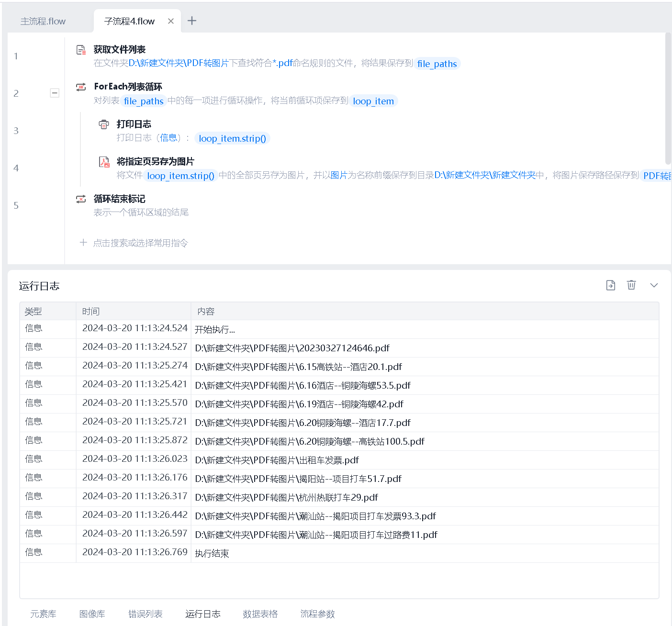The image size is (672, 626).
Task: Close the 子流程4.flow tab
Action: tap(171, 21)
